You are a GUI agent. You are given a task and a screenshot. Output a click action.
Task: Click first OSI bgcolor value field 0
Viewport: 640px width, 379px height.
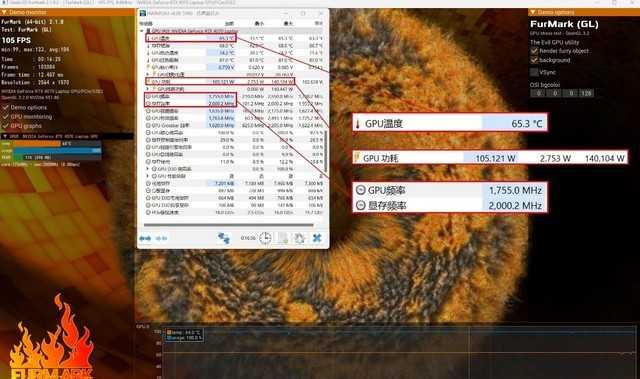click(538, 93)
